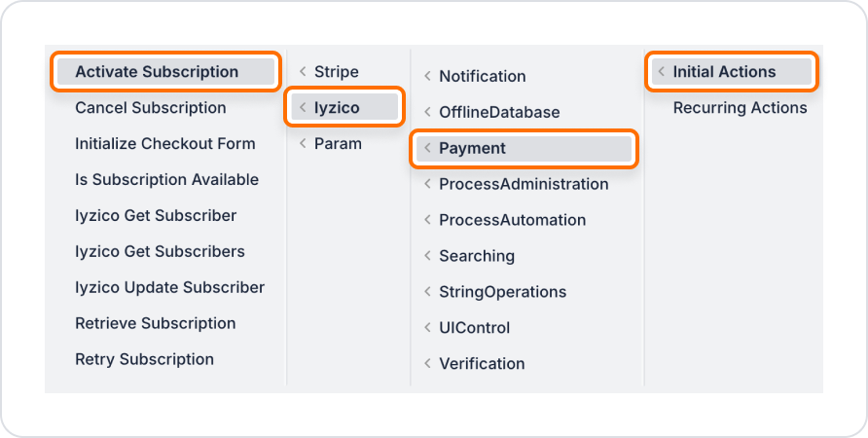This screenshot has width=868, height=438.
Task: Select Initialize Checkout Form
Action: (165, 143)
